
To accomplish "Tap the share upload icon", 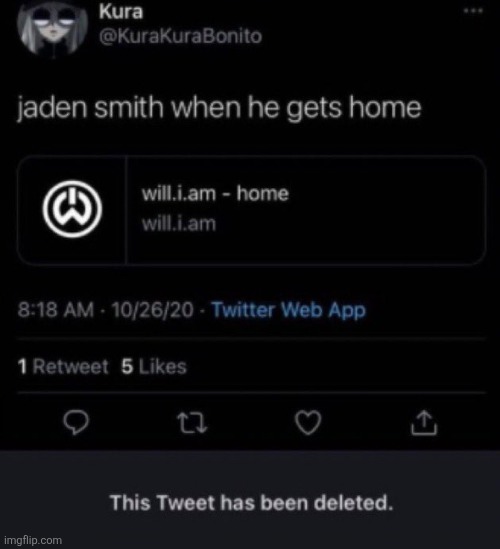I will point(424,423).
